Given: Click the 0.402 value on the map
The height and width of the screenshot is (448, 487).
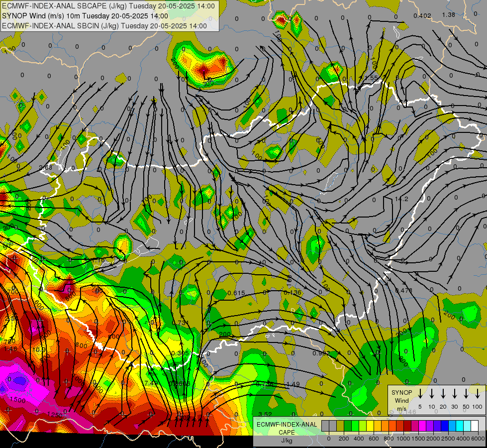Looking at the screenshot, I should point(422,15).
